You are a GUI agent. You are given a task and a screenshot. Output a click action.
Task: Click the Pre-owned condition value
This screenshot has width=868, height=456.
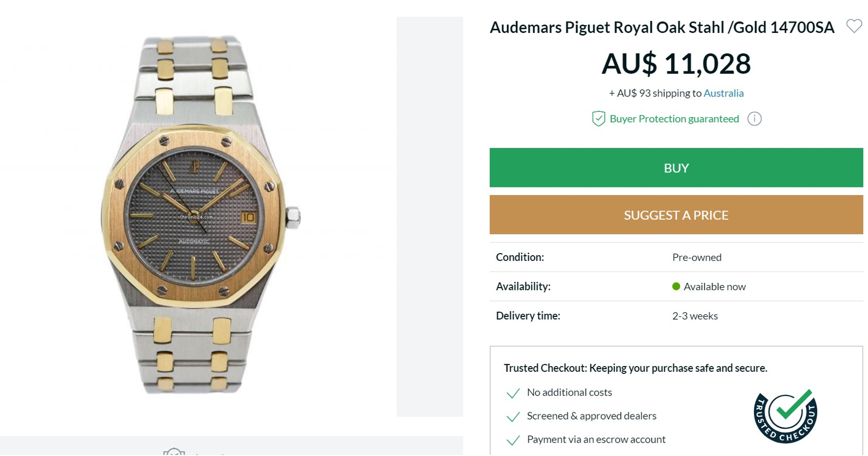pos(696,257)
